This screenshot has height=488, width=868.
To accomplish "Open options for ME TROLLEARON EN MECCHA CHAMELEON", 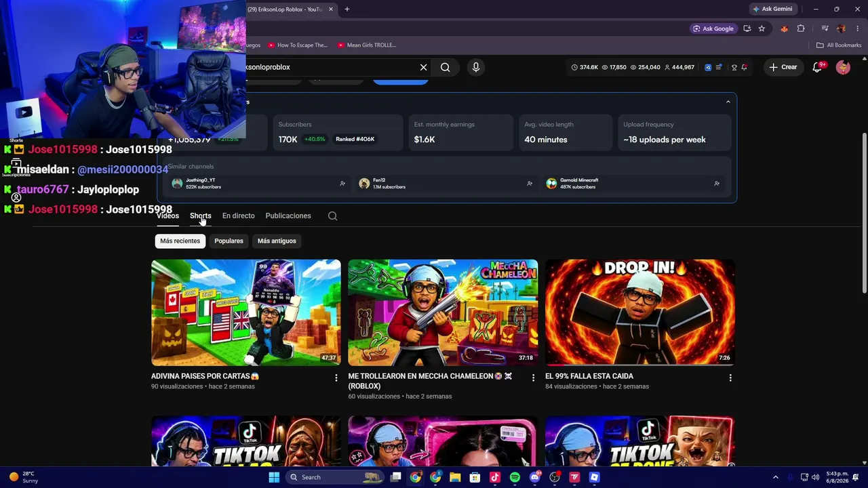I will (x=533, y=378).
